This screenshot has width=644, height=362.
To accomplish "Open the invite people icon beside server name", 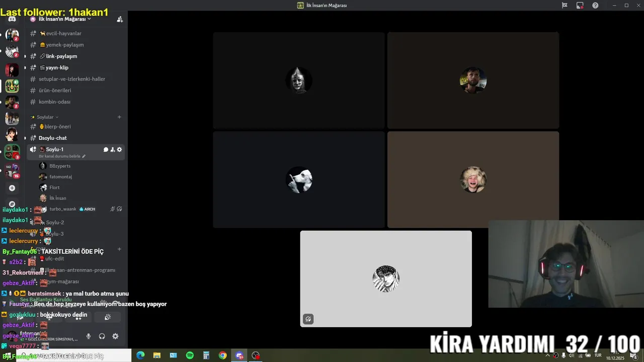I will tap(120, 19).
